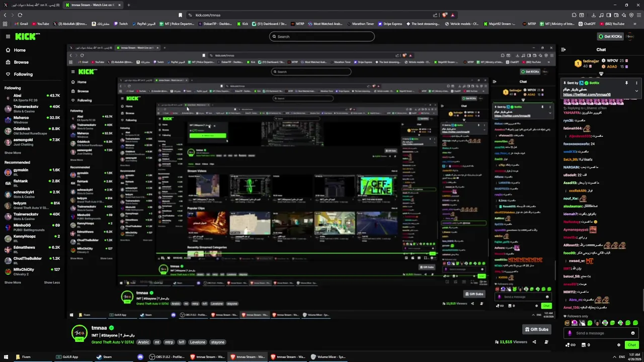
Task: Expand the pinned message chevron
Action: point(636,91)
